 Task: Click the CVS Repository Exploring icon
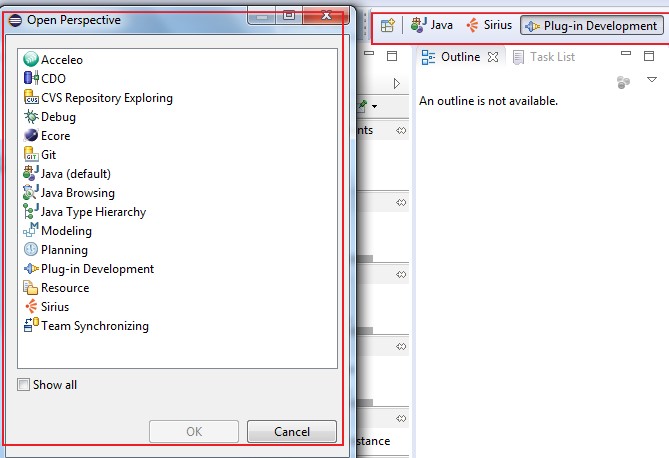tap(31, 97)
